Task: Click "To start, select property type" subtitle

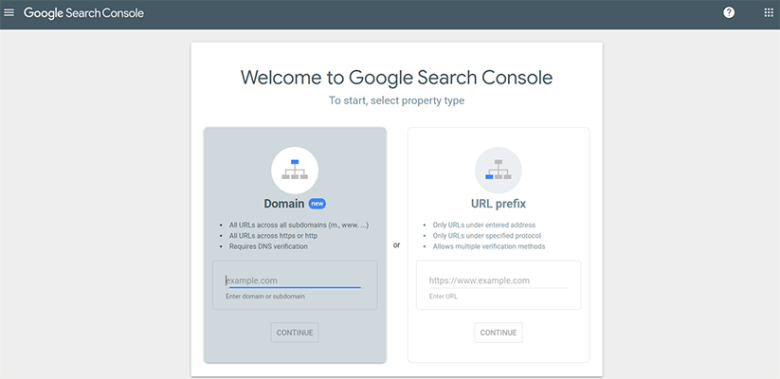Action: click(x=396, y=100)
